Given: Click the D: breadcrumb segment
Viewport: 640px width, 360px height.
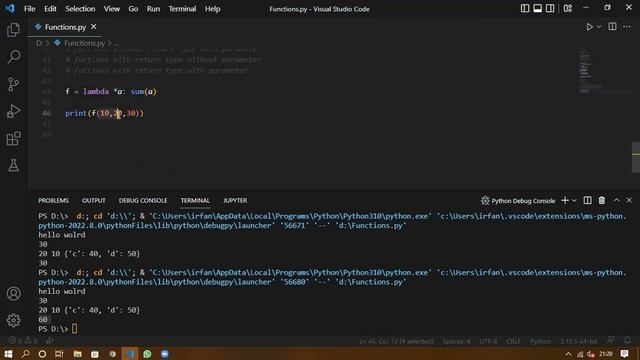Looking at the screenshot, I should click(x=39, y=43).
